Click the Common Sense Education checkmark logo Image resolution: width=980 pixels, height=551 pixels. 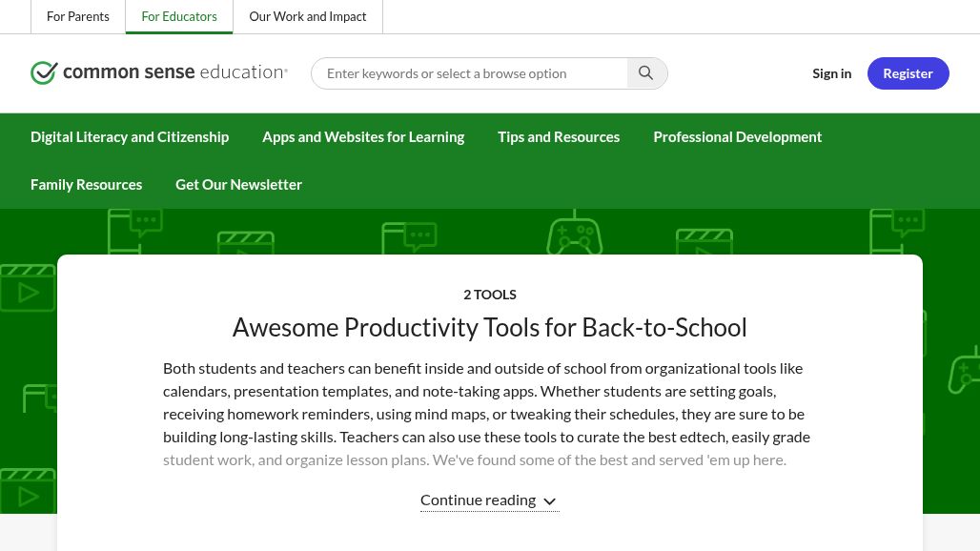pyautogui.click(x=46, y=72)
